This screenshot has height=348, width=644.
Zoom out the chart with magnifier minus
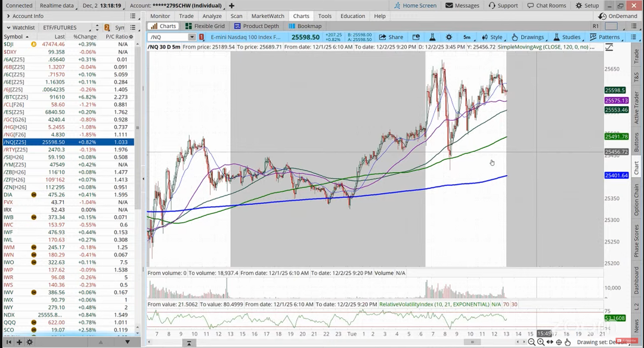(x=531, y=342)
